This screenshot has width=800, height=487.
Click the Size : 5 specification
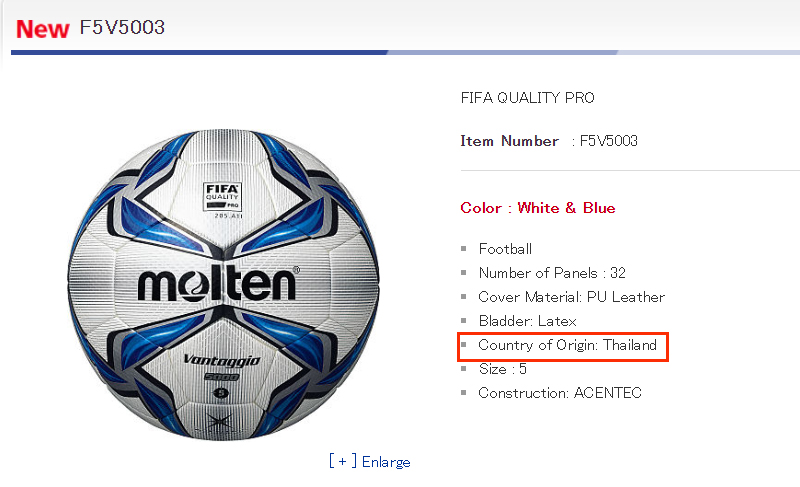(x=503, y=369)
